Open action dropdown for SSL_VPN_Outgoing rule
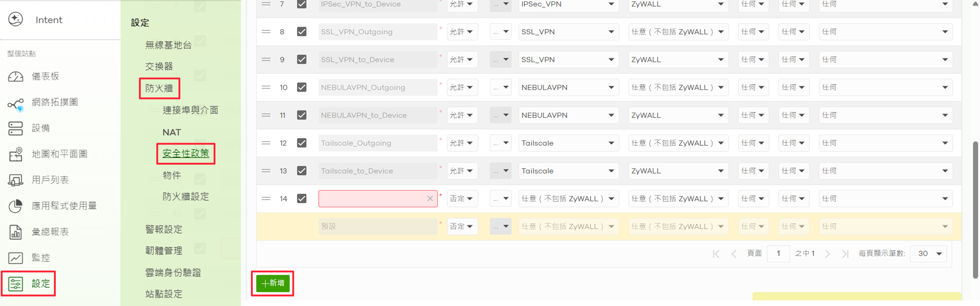Screen dimensions: 980x306 pos(462,31)
